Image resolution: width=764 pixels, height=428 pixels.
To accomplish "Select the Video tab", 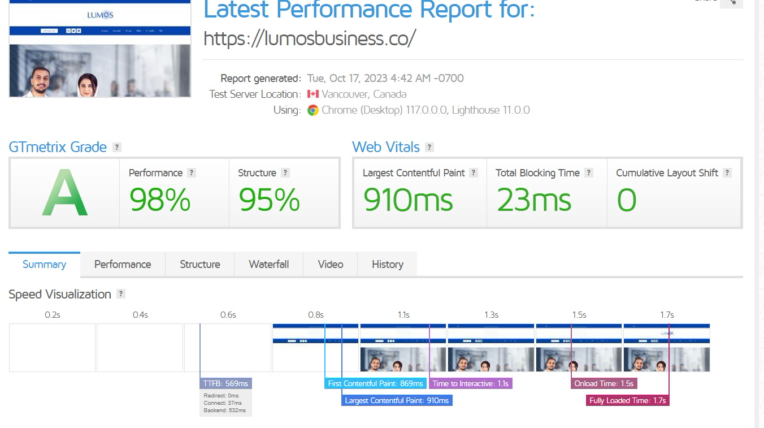I will [330, 264].
